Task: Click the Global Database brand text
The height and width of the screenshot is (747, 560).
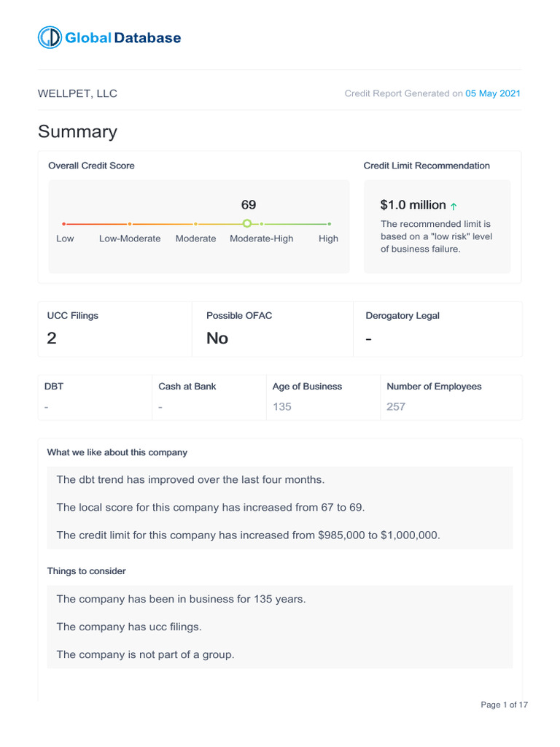Action: tap(123, 38)
